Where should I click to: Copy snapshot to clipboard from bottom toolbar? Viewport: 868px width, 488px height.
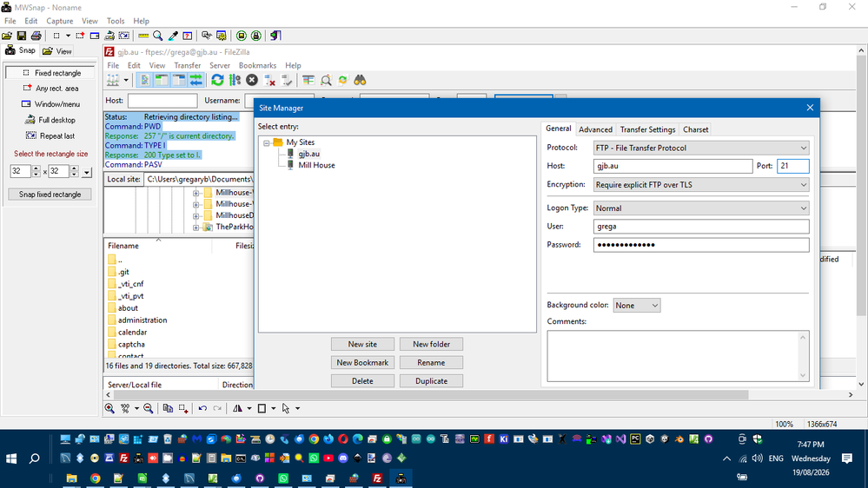(x=168, y=408)
